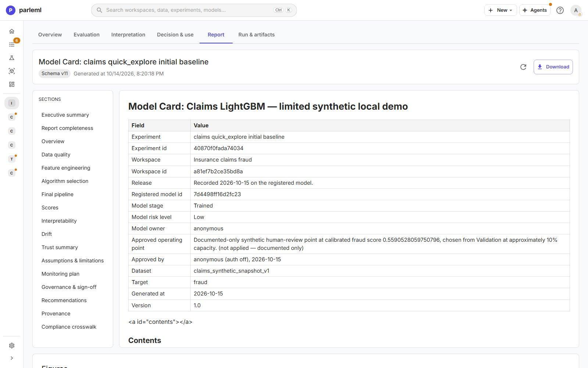The height and width of the screenshot is (368, 588).
Task: Jump to Algorithm selection section
Action: tap(65, 181)
